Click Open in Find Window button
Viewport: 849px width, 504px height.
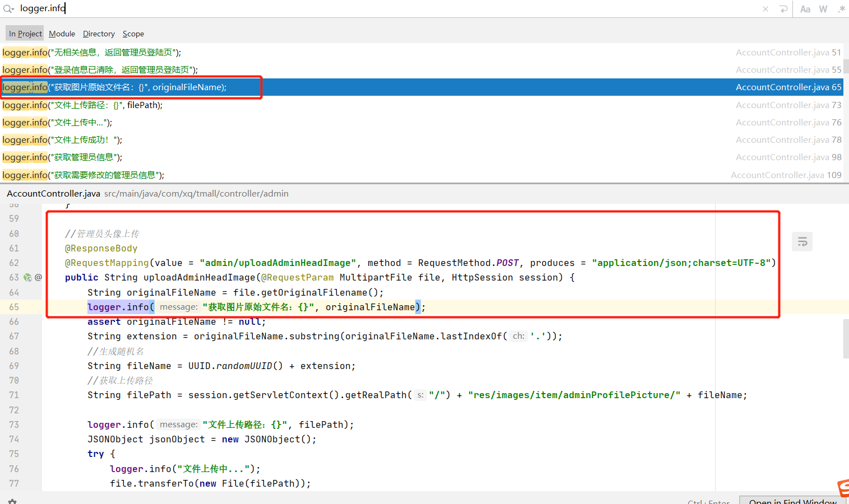pyautogui.click(x=792, y=500)
